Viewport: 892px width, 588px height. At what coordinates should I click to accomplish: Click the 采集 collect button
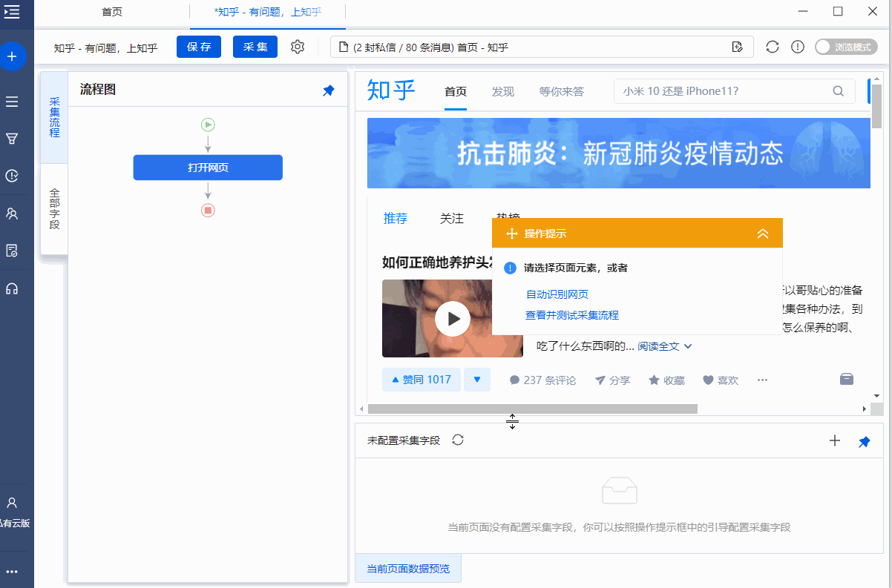(x=255, y=47)
